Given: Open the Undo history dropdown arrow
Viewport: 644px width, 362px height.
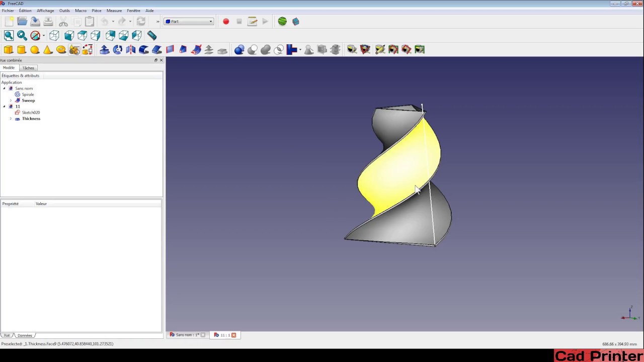Looking at the screenshot, I should (x=113, y=21).
